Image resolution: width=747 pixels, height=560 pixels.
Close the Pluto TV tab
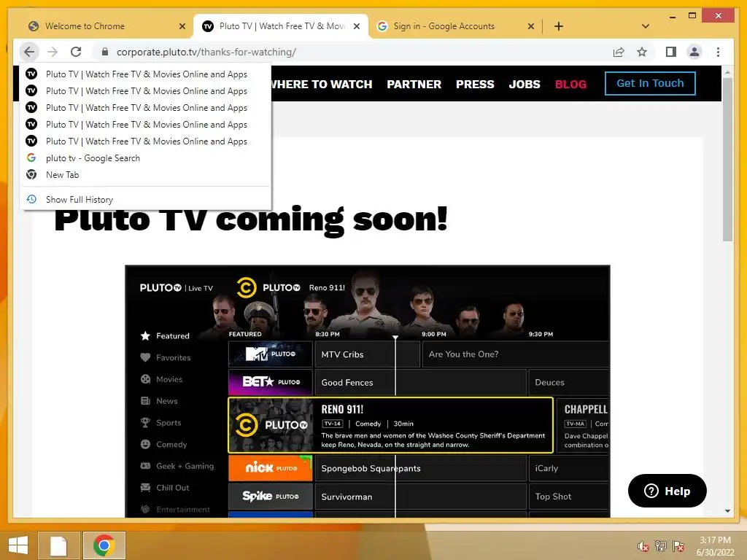(356, 26)
